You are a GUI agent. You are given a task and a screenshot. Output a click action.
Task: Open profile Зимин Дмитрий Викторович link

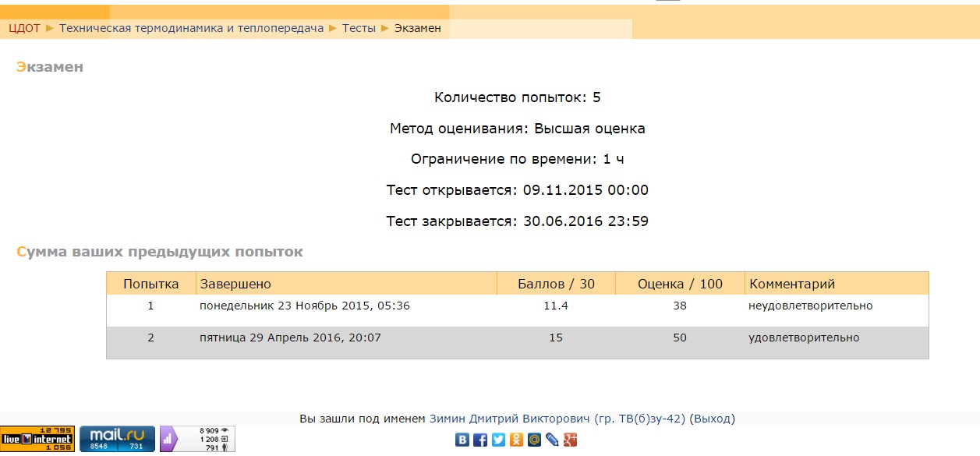tap(557, 419)
